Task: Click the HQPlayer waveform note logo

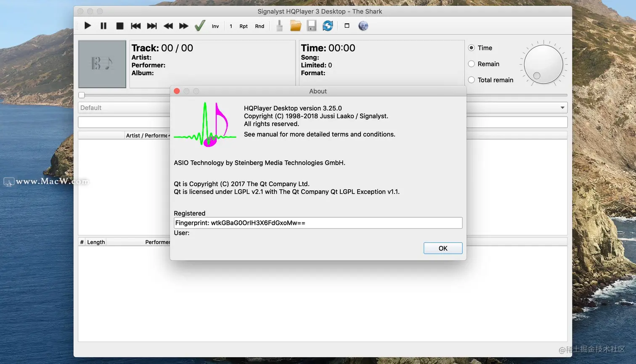Action: pos(205,125)
